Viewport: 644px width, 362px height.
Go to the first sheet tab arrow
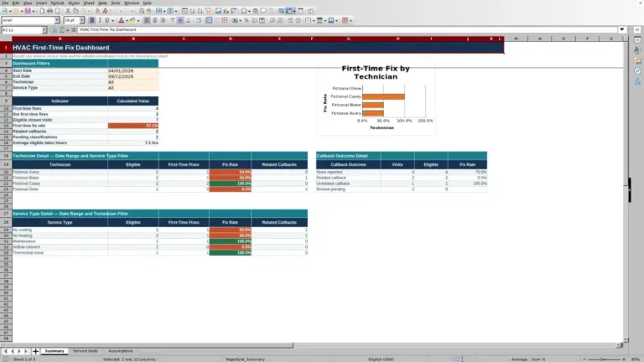5,351
